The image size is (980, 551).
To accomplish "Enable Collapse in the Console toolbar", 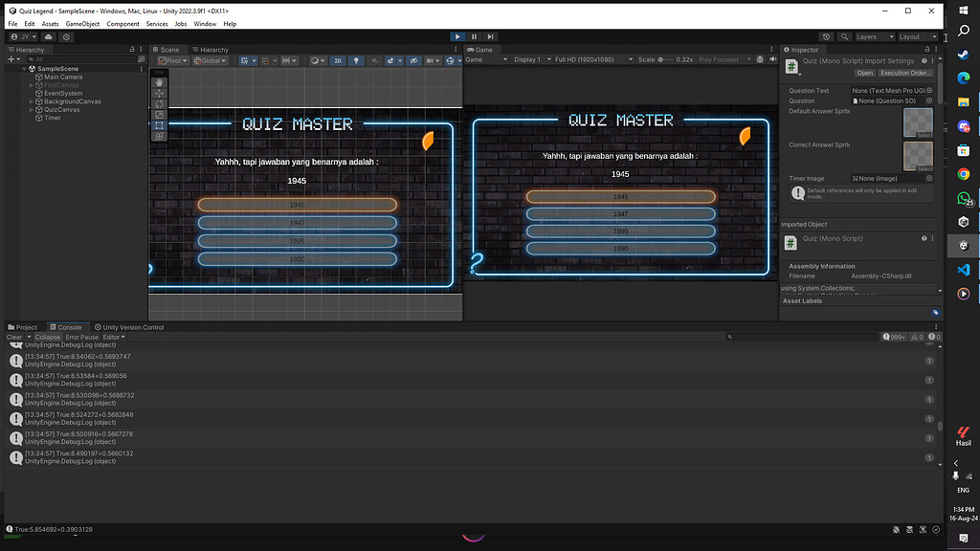I will tap(48, 337).
